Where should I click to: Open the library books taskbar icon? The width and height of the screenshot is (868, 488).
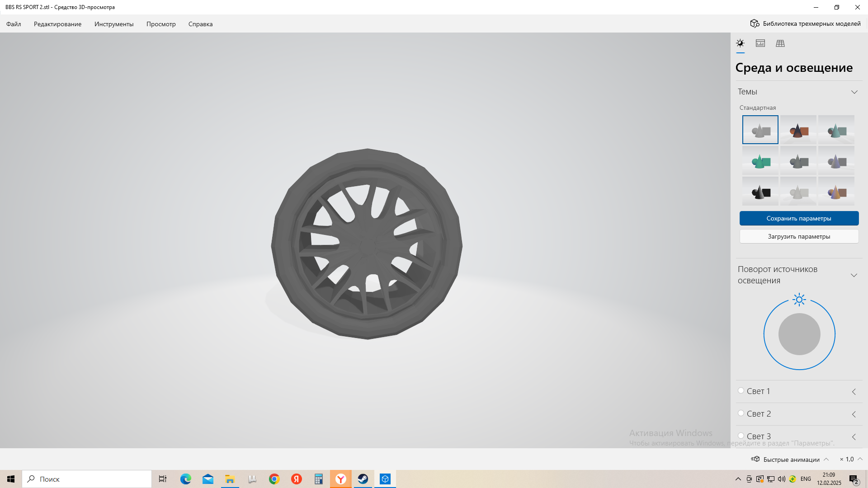(252, 479)
